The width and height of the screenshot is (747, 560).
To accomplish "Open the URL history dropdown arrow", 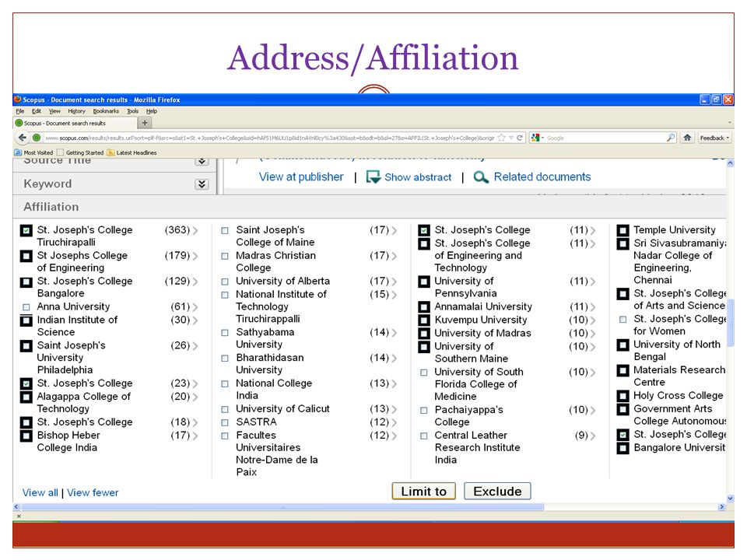I will click(511, 138).
